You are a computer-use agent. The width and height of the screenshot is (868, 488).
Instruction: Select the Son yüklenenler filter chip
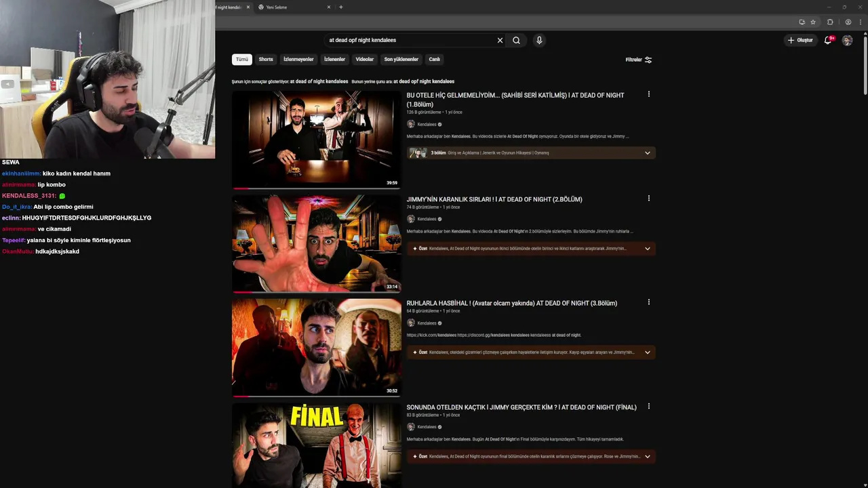coord(401,60)
